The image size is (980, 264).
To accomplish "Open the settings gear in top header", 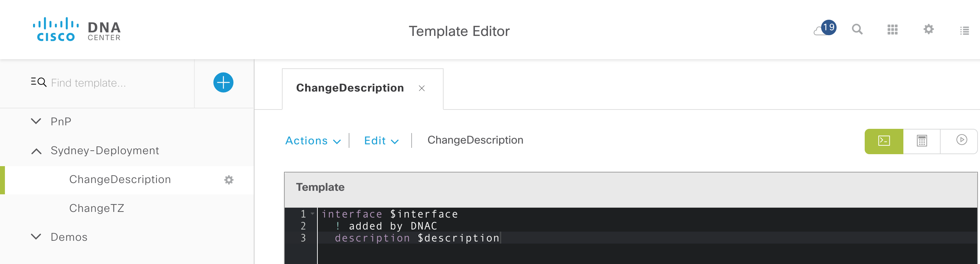I will [x=929, y=29].
